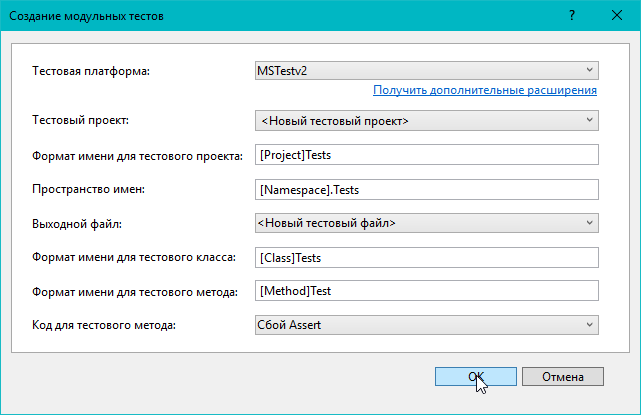Click the Формат имени для тестового класса: label
This screenshot has width=641, height=415.
point(134,257)
